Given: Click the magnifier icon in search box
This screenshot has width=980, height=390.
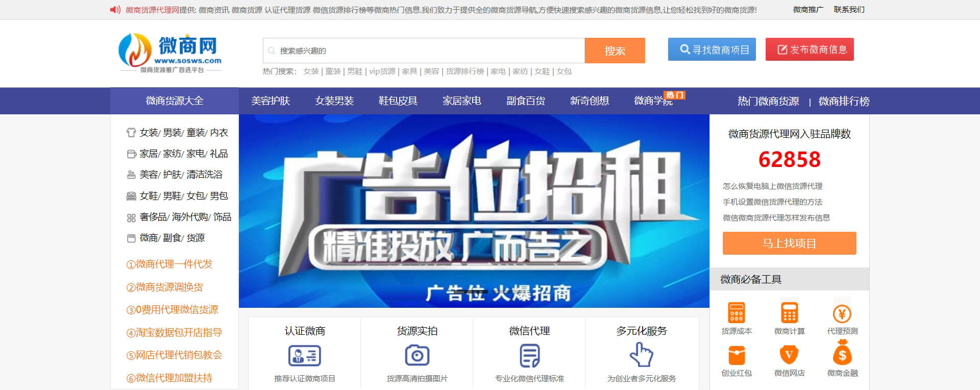Looking at the screenshot, I should (x=272, y=51).
